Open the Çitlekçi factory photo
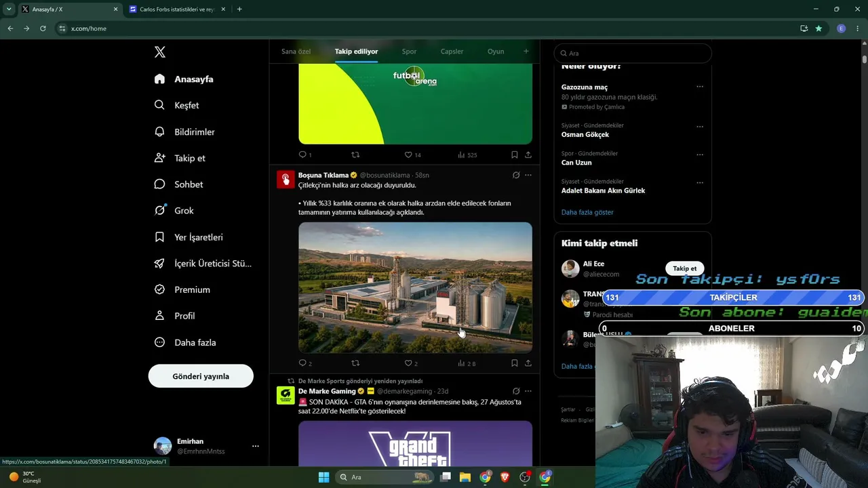 click(415, 287)
